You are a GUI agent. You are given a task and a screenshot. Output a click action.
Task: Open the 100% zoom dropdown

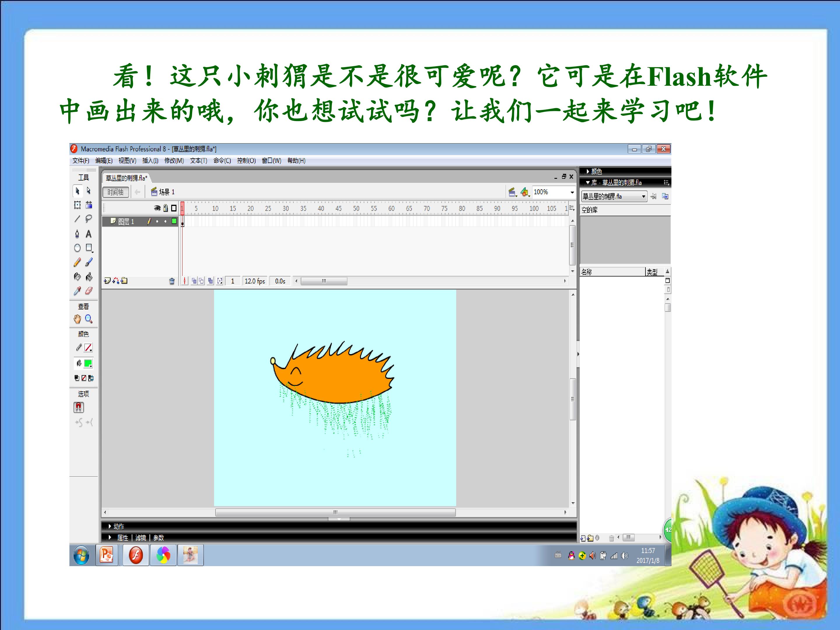pyautogui.click(x=572, y=192)
